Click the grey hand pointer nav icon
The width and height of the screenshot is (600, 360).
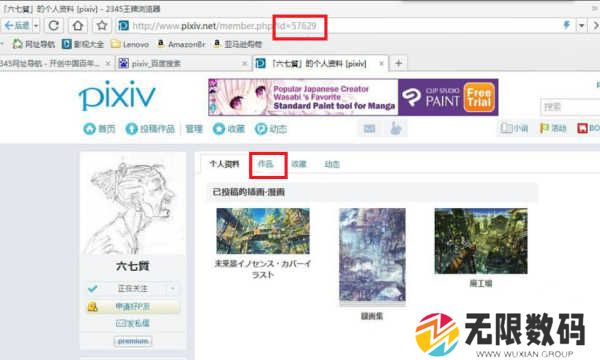pyautogui.click(x=396, y=129)
